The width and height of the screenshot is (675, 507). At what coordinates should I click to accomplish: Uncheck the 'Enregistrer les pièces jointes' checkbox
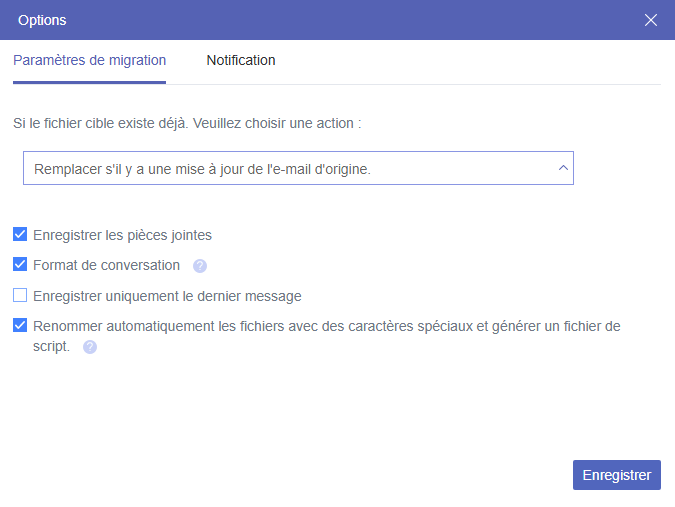point(20,235)
